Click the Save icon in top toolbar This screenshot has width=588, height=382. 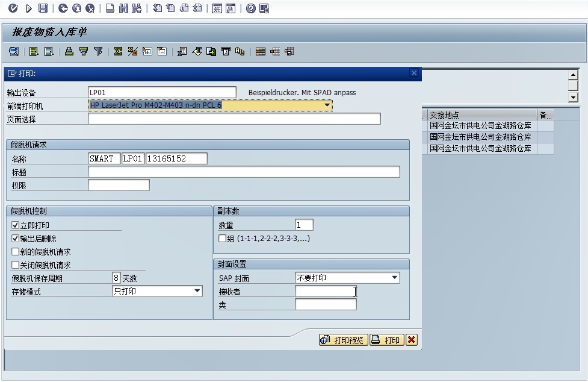pyautogui.click(x=43, y=8)
